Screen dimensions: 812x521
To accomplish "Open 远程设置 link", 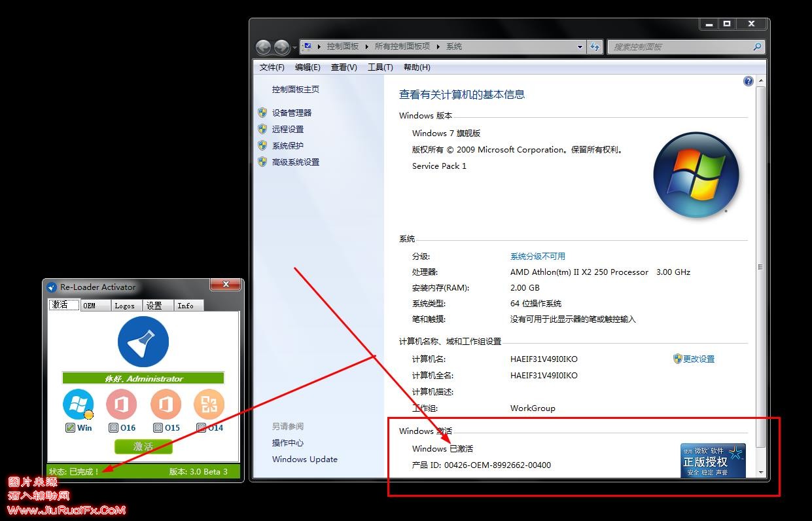I will pos(288,129).
